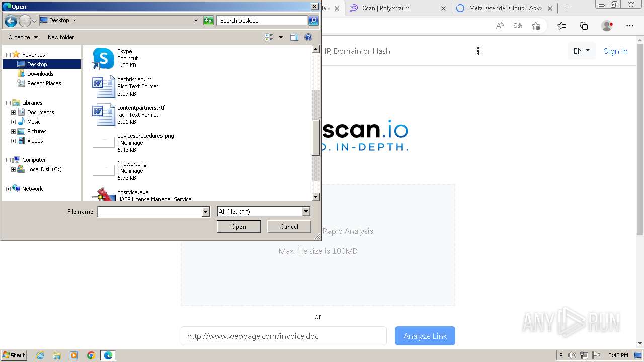The width and height of the screenshot is (644, 362).
Task: Select bechristian.rtf document icon
Action: click(104, 86)
